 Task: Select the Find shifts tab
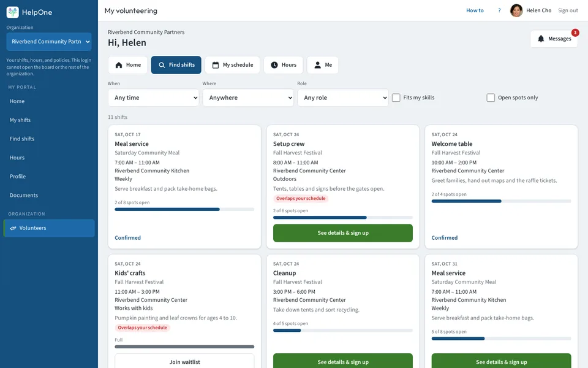point(176,65)
